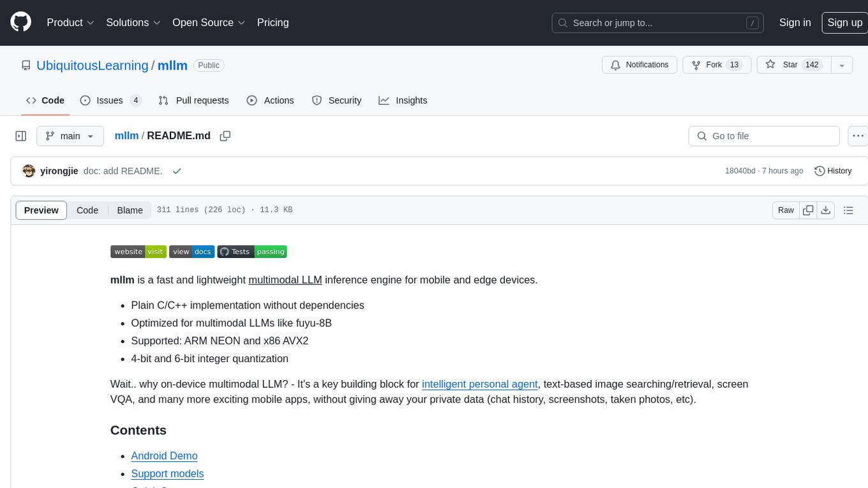This screenshot has width=868, height=488.
Task: Focus the Go to file input
Action: click(x=764, y=136)
